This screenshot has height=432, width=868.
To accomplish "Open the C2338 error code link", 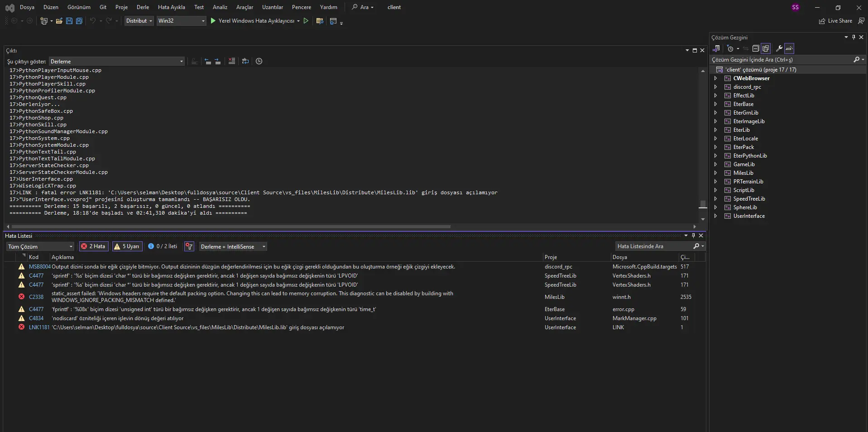I will point(36,297).
